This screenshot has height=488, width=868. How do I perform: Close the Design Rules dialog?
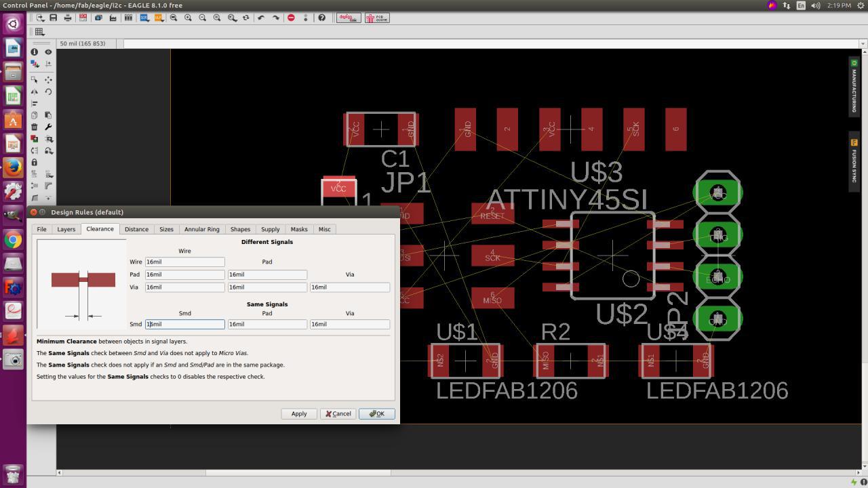(x=34, y=212)
